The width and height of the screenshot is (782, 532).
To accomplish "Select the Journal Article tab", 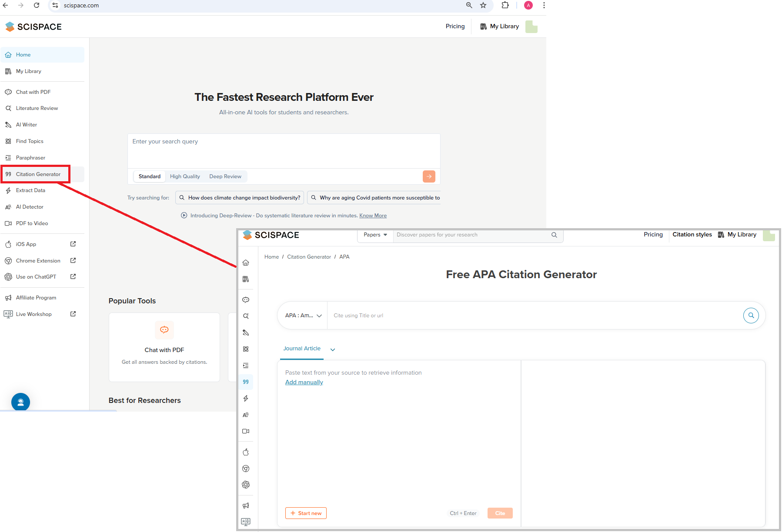I will (x=302, y=349).
